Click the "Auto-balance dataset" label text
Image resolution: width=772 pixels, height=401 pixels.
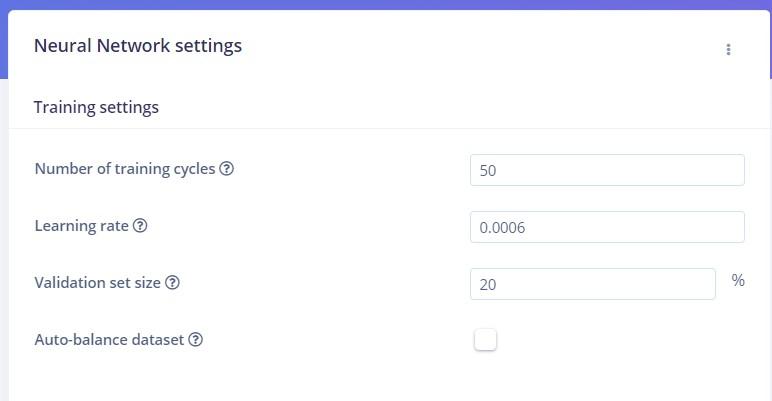click(109, 340)
